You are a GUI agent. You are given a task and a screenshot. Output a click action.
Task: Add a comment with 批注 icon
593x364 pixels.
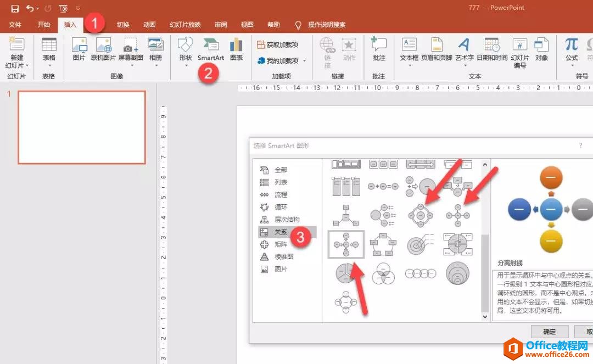point(379,49)
